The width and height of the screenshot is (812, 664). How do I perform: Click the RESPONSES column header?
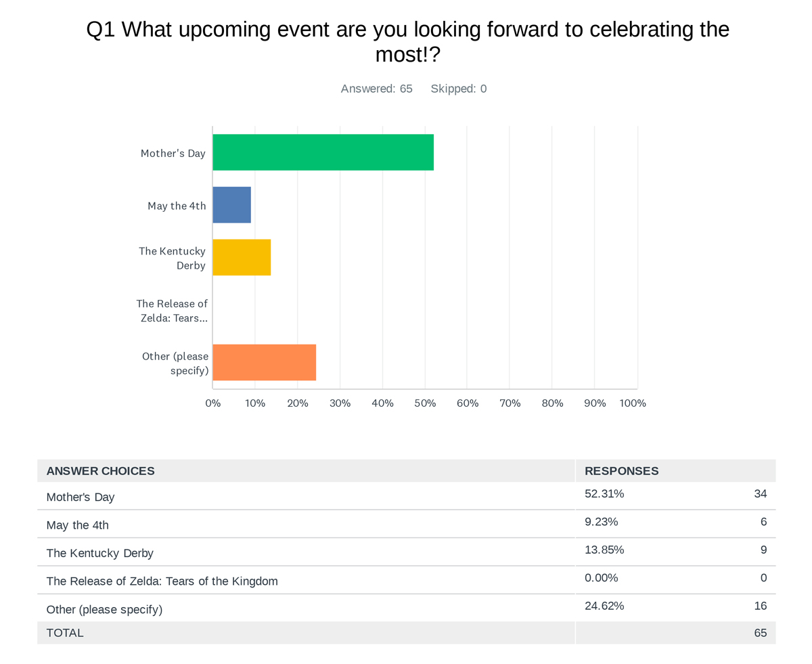tap(621, 471)
